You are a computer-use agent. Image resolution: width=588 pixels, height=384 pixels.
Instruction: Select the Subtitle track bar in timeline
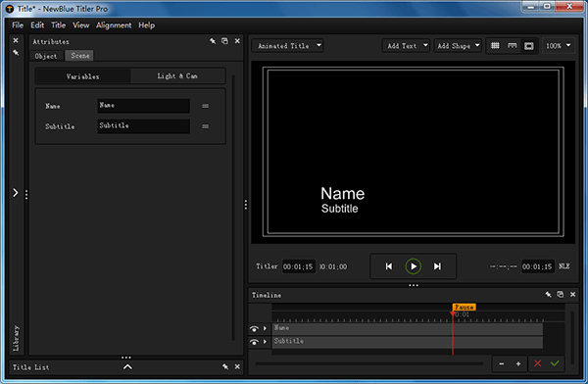click(408, 342)
